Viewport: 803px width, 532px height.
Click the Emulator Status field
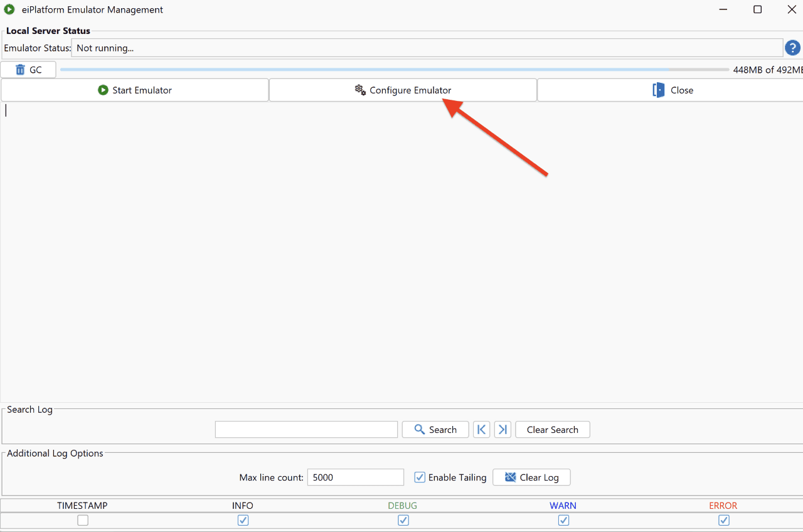tap(427, 48)
